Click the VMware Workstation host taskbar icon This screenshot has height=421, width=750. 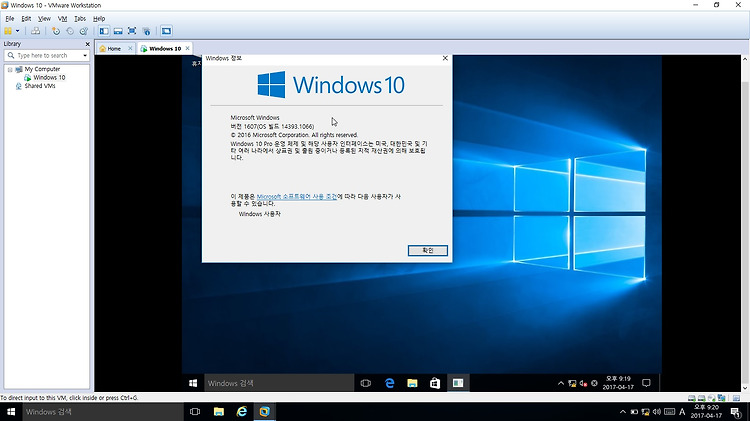pos(265,412)
